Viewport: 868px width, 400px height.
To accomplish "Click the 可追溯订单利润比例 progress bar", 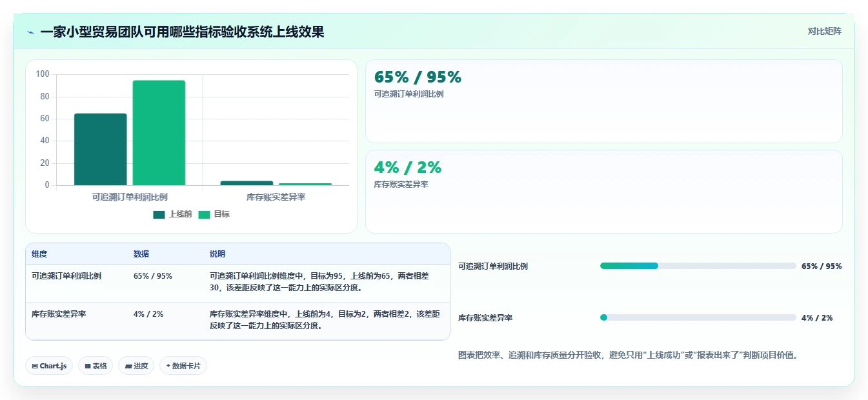I will (x=698, y=266).
